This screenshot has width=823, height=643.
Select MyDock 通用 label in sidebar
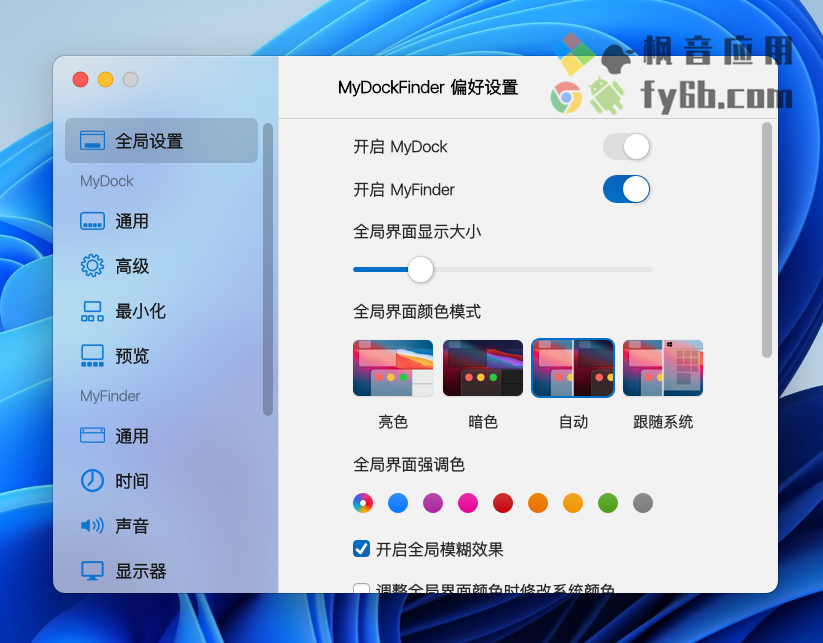(x=132, y=221)
